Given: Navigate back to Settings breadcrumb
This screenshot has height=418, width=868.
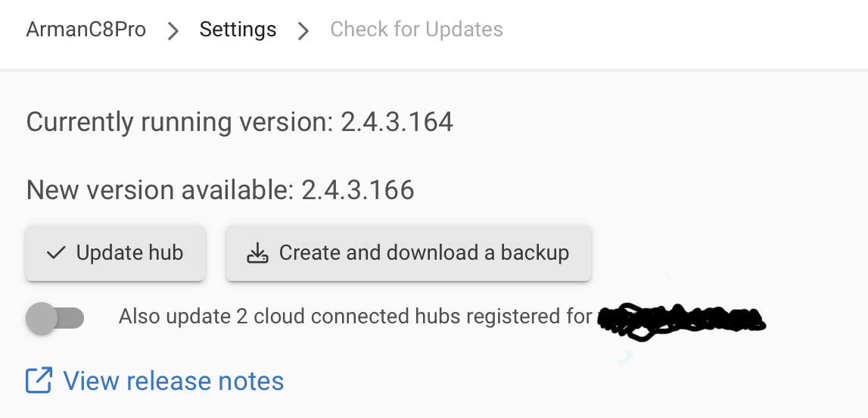Looking at the screenshot, I should click(x=238, y=30).
